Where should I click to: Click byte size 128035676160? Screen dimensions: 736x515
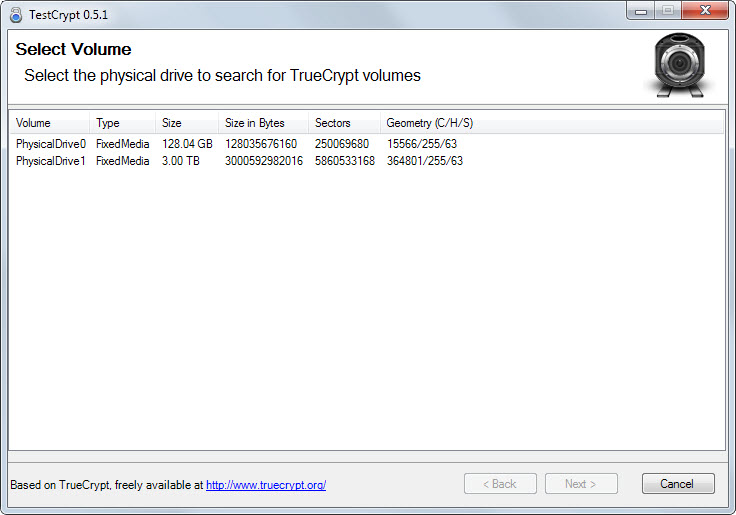coord(261,144)
